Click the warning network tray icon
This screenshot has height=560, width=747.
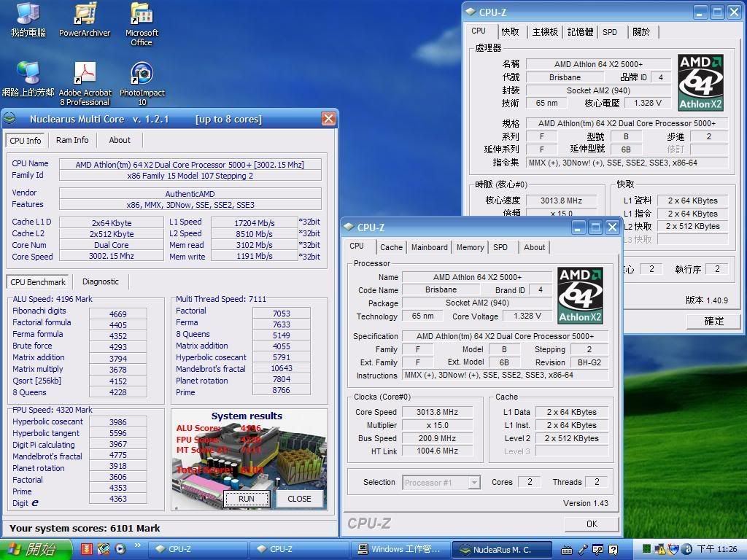tap(660, 549)
